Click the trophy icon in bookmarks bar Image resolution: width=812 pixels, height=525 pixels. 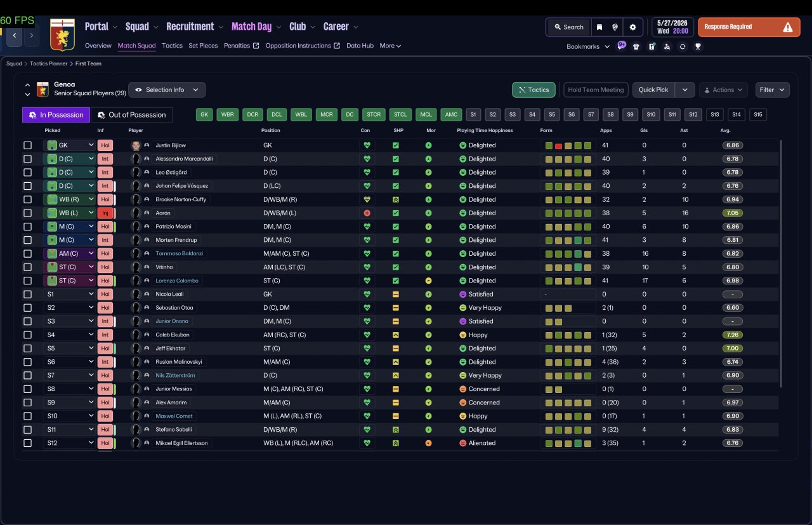pos(698,46)
